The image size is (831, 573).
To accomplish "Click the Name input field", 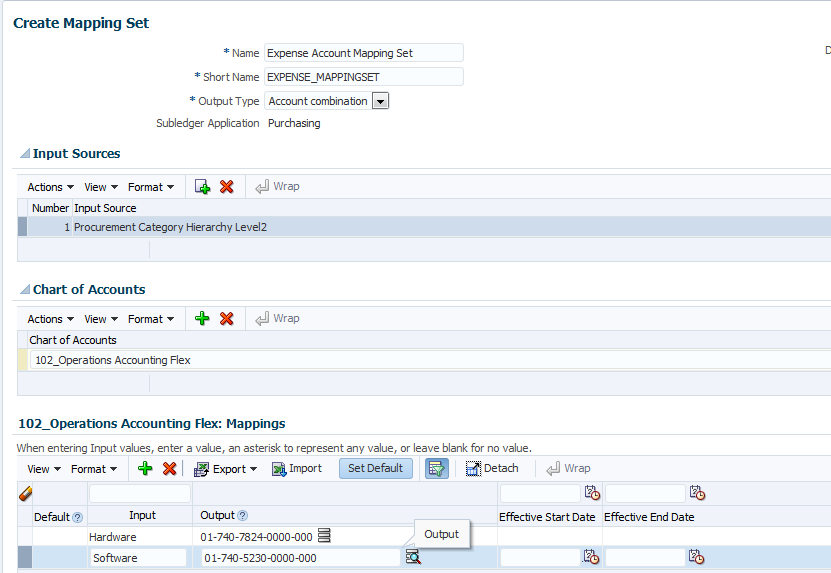I will tap(364, 53).
